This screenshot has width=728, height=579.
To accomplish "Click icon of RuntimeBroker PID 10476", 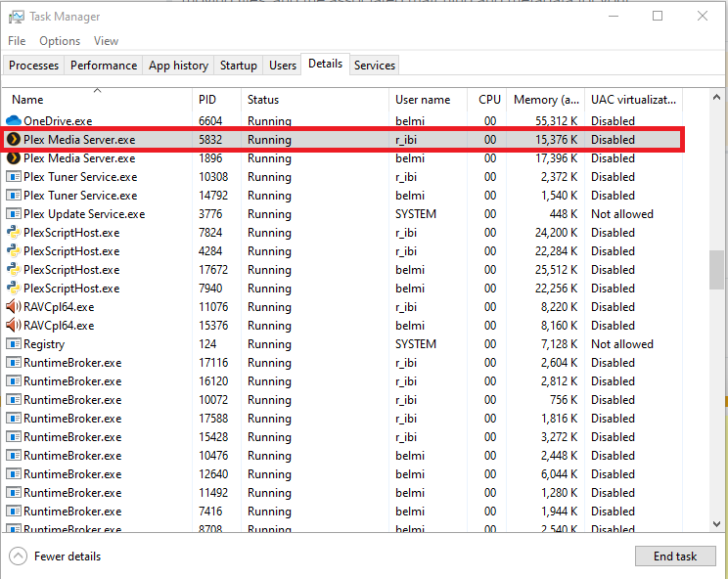I will click(14, 455).
